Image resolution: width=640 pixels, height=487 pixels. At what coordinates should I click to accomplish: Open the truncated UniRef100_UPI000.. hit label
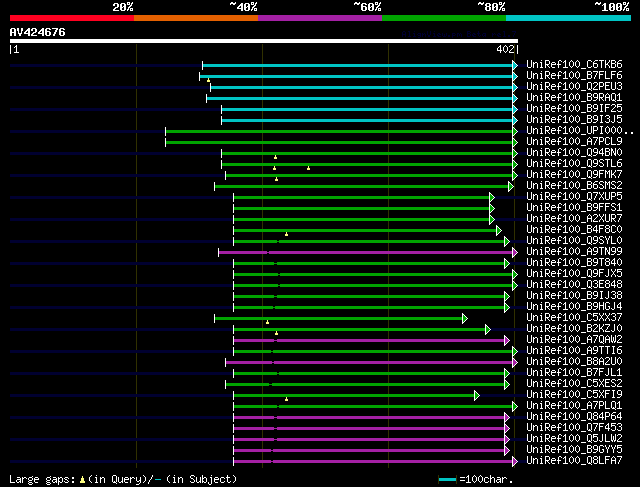coord(580,131)
